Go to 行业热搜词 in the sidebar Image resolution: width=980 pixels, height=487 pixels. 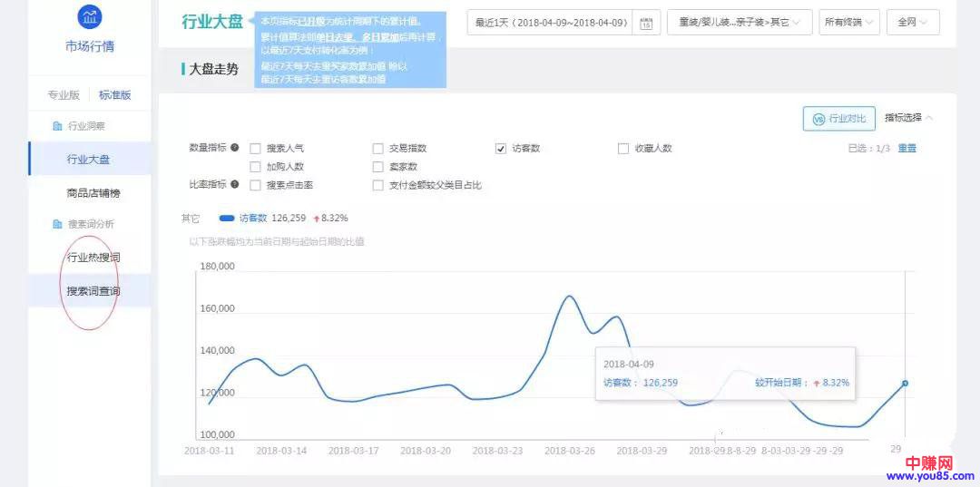(x=93, y=258)
